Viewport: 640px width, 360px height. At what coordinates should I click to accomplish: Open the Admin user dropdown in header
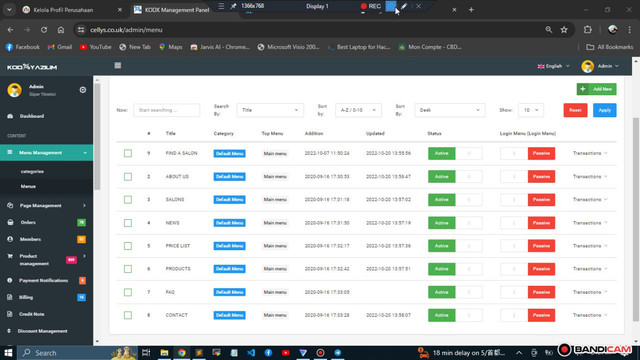(600, 66)
